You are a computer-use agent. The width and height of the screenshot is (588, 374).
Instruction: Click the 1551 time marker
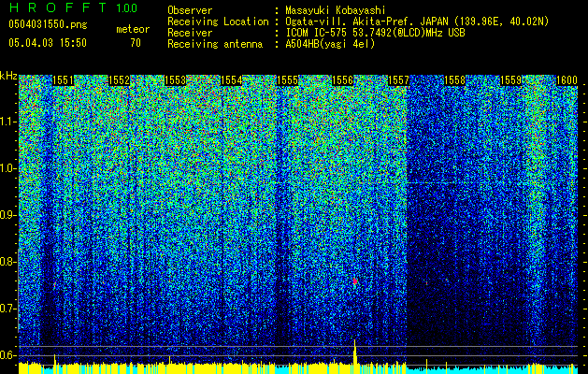click(63, 80)
